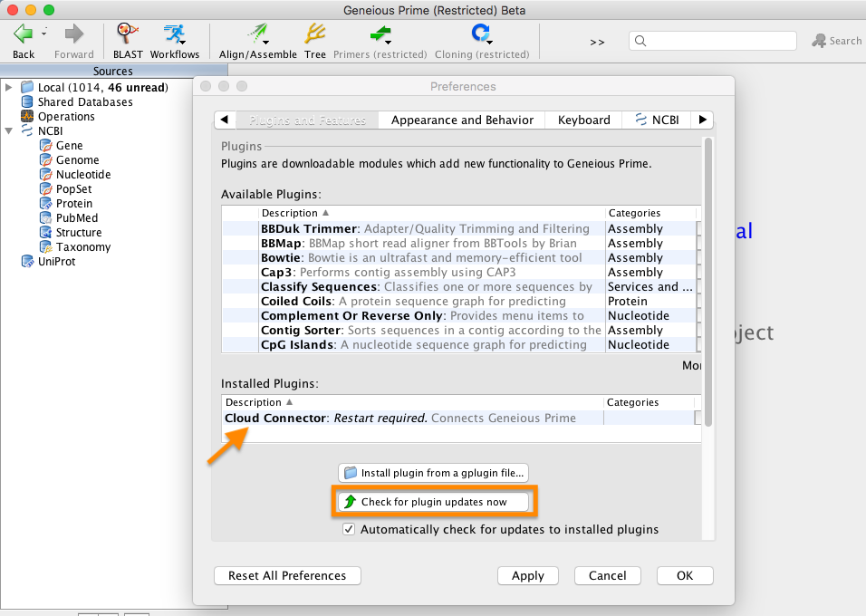
Task: Switch to the NCBI preferences tab
Action: click(x=658, y=120)
